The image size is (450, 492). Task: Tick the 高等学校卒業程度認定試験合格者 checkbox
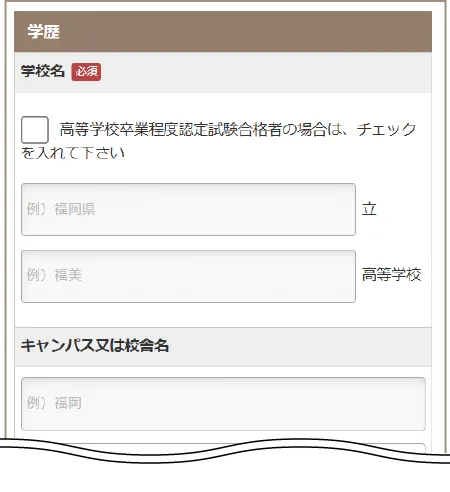click(x=35, y=130)
